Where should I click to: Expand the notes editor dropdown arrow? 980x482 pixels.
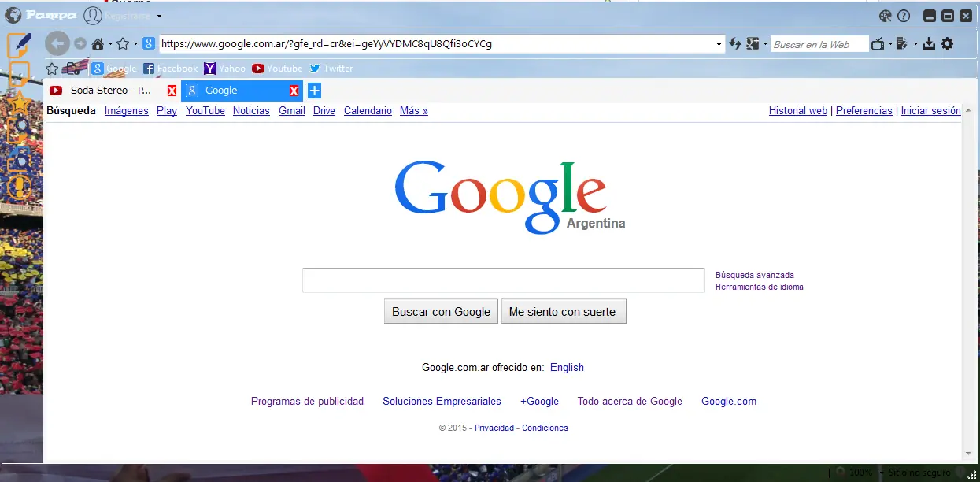point(915,44)
